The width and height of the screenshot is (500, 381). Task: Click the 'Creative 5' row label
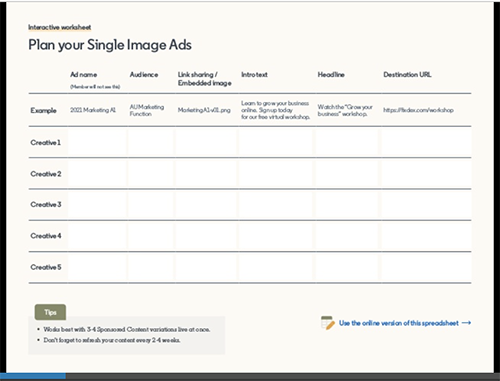pyautogui.click(x=46, y=267)
